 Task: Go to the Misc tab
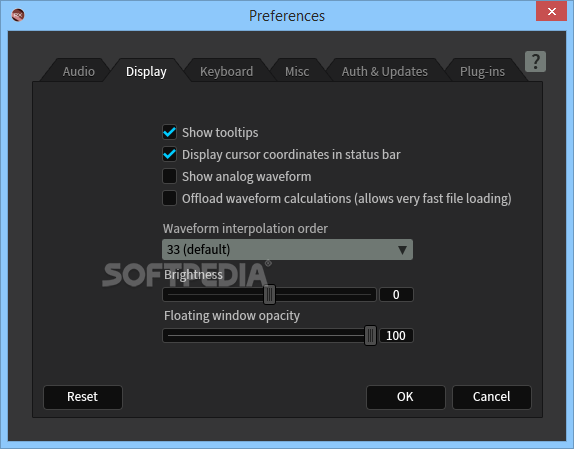(297, 71)
